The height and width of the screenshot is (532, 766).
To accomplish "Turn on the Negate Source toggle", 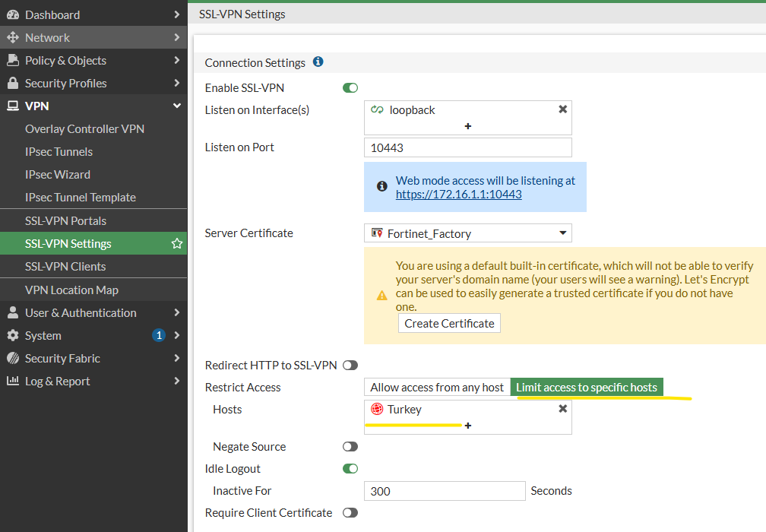I will (x=350, y=447).
